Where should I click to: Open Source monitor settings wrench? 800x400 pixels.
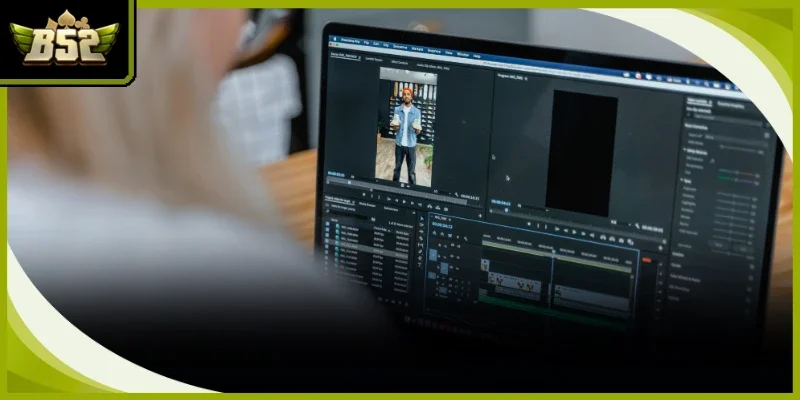click(457, 194)
